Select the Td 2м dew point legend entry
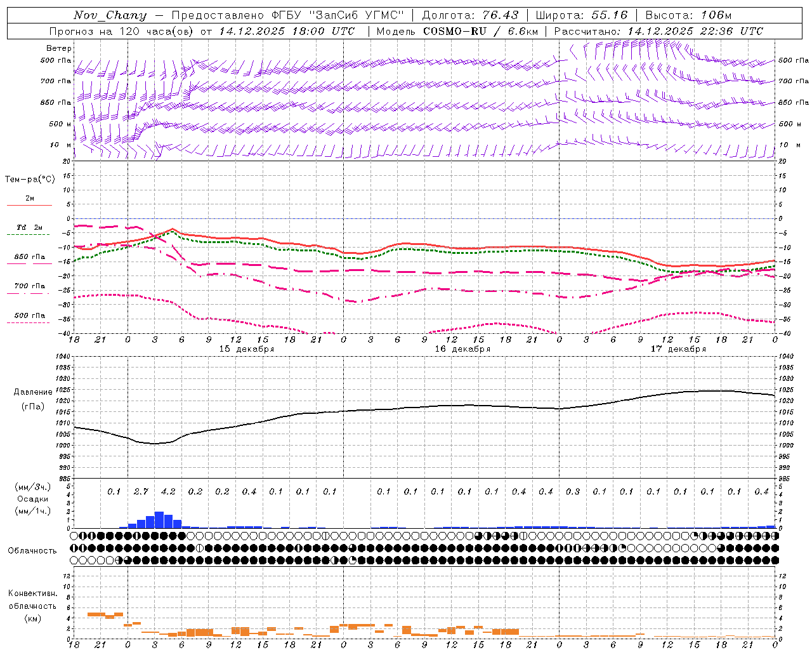The height and width of the screenshot is (650, 812). click(x=30, y=227)
